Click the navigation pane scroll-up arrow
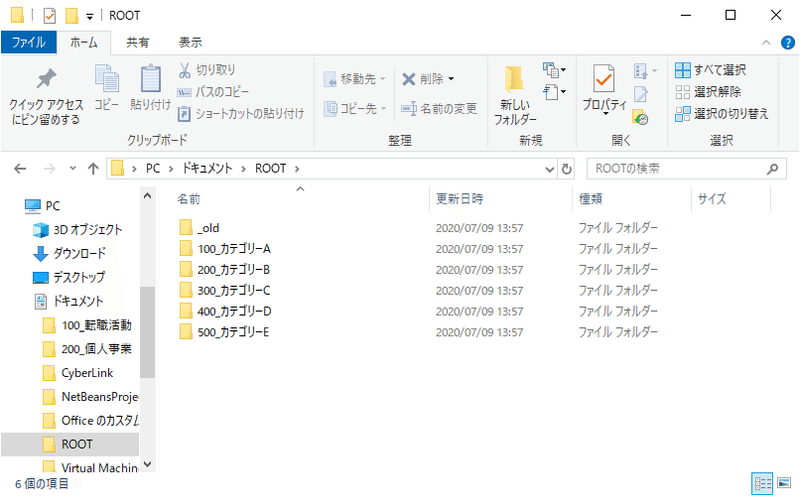The width and height of the screenshot is (800, 496). pos(147,195)
